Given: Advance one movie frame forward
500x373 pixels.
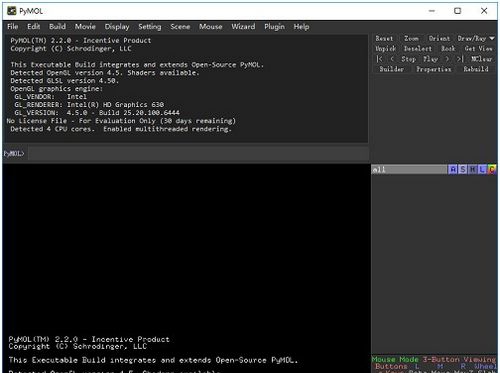Looking at the screenshot, I should point(447,59).
